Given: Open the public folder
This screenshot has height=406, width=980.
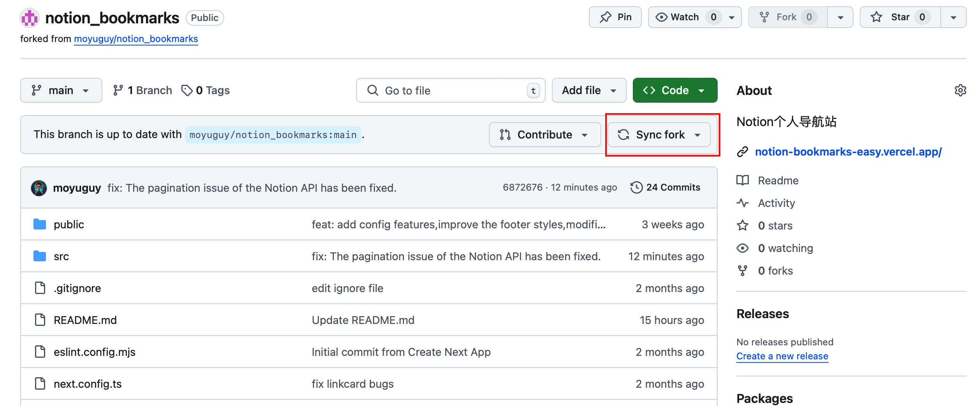Looking at the screenshot, I should [x=69, y=224].
